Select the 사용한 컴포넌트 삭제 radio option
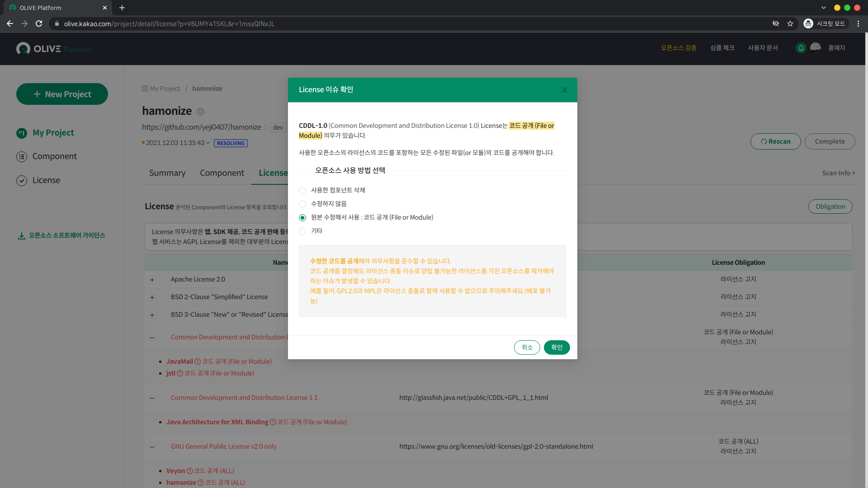The width and height of the screenshot is (868, 488). click(x=302, y=190)
